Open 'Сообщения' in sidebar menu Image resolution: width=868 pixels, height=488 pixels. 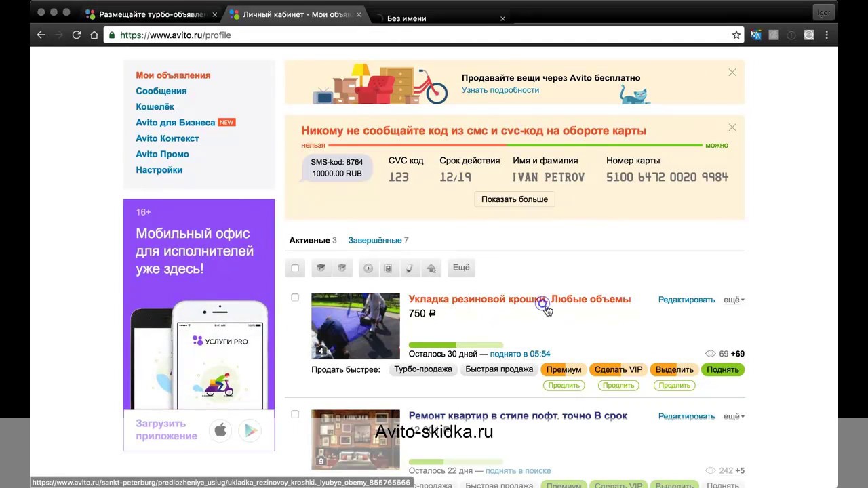[x=161, y=91]
